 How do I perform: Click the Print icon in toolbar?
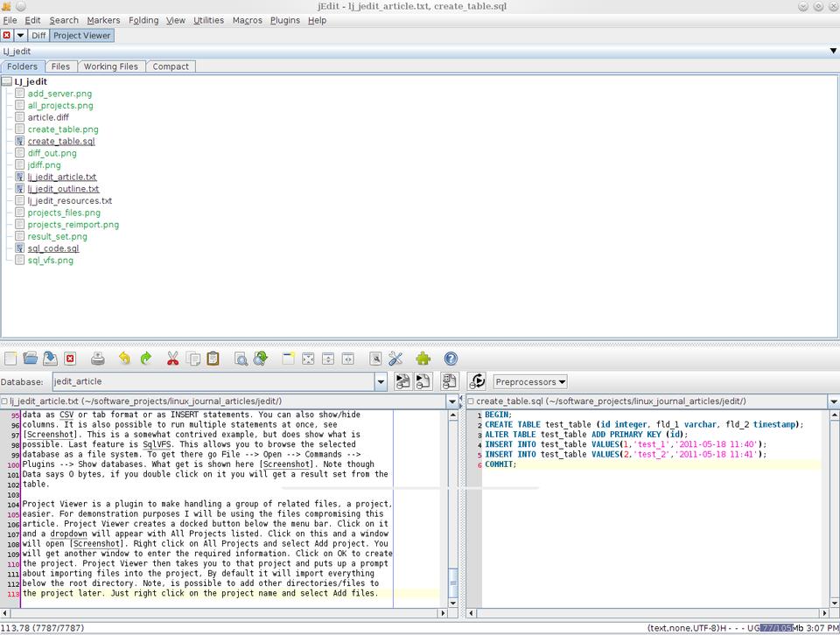click(x=98, y=359)
